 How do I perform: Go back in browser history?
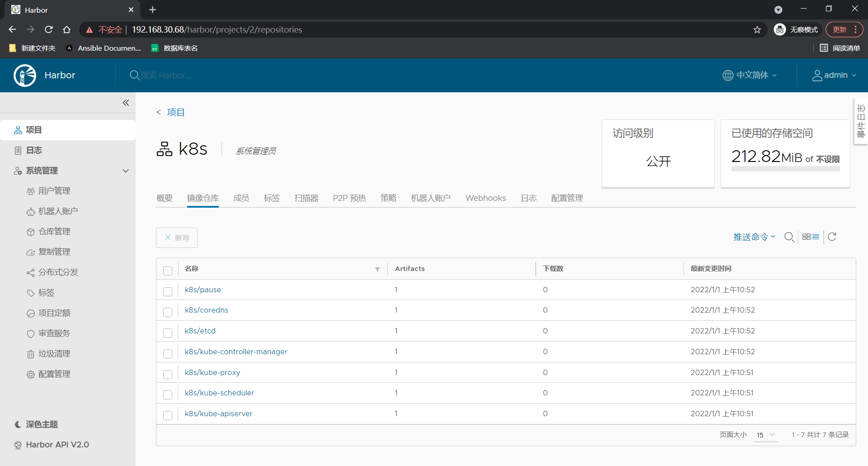(13, 29)
